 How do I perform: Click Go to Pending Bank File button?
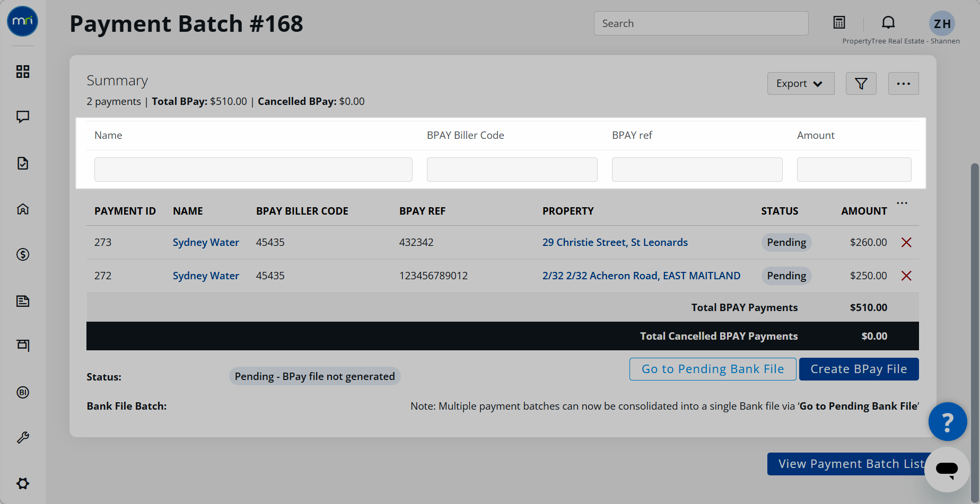point(713,369)
